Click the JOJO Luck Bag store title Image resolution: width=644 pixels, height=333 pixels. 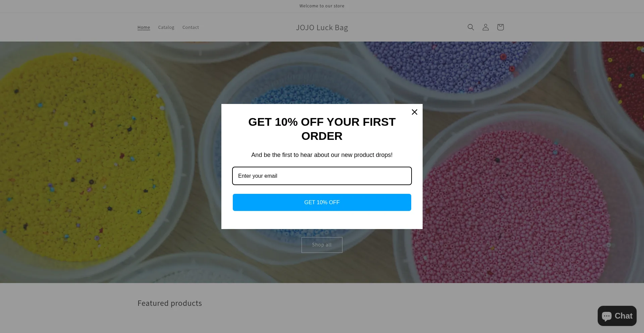(x=322, y=27)
